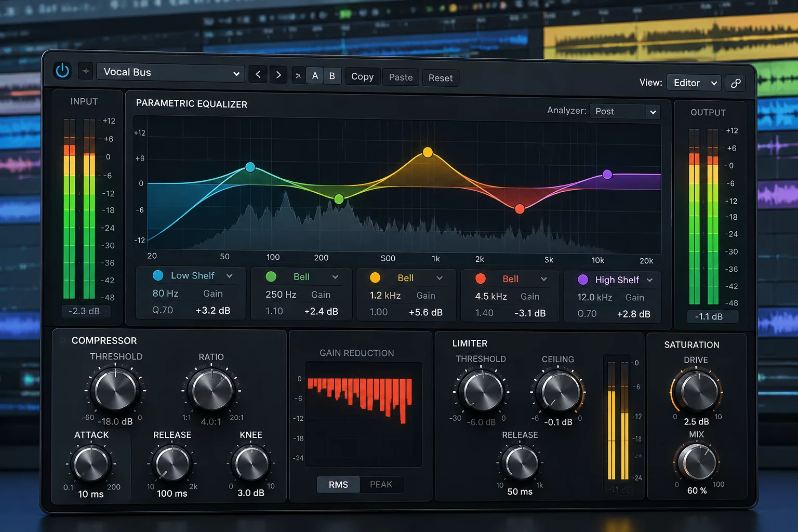Switch to the B comparison state
The image size is (798, 532).
[x=332, y=76]
